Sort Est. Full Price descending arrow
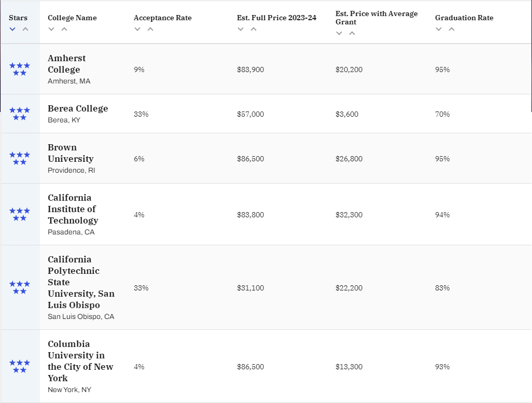This screenshot has height=403, width=532. click(241, 29)
